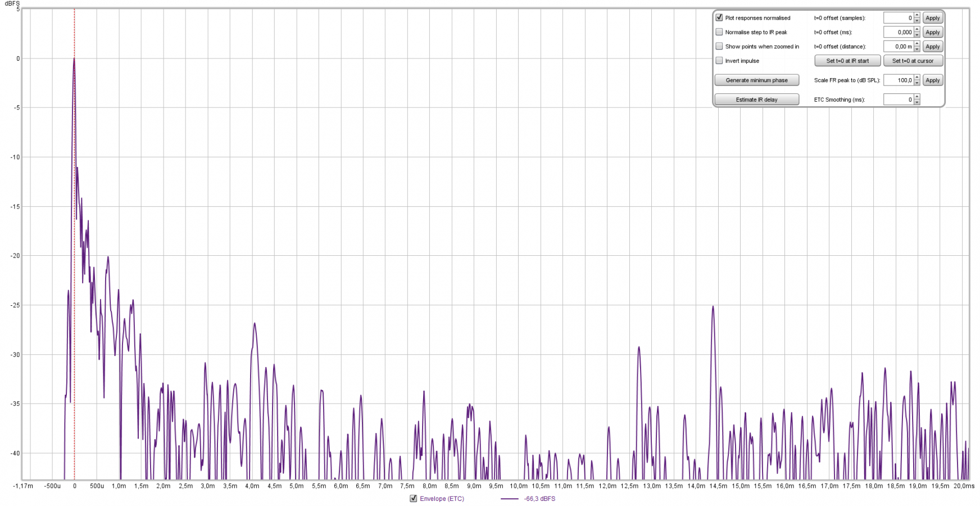The image size is (980, 506).
Task: Increase t=0 offset samples with up arrow
Action: 917,16
